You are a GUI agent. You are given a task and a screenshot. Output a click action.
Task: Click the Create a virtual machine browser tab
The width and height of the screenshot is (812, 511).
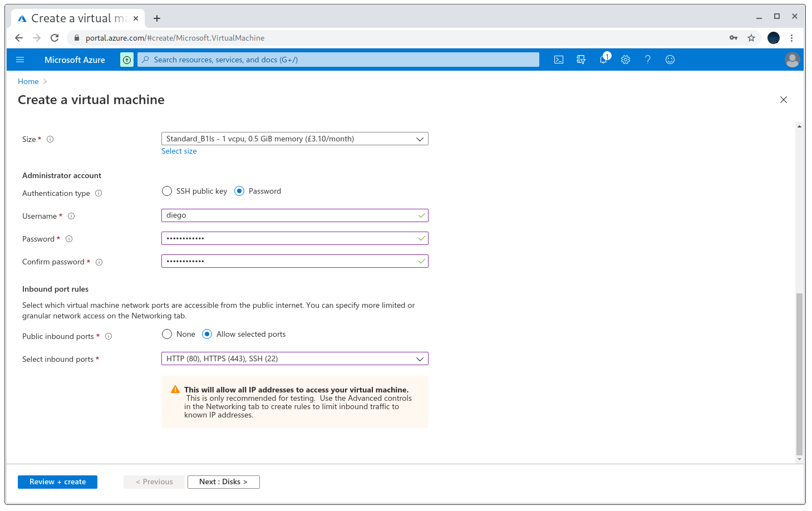click(78, 18)
